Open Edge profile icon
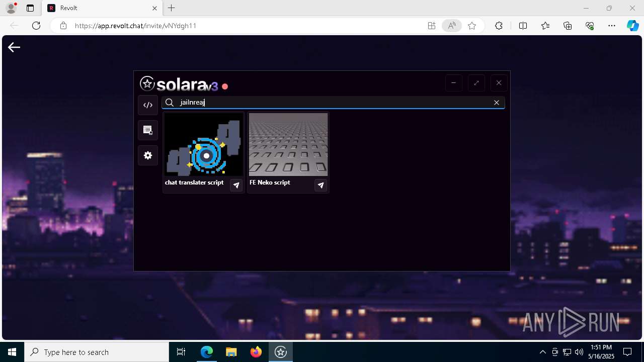Image resolution: width=644 pixels, height=362 pixels. 11,8
